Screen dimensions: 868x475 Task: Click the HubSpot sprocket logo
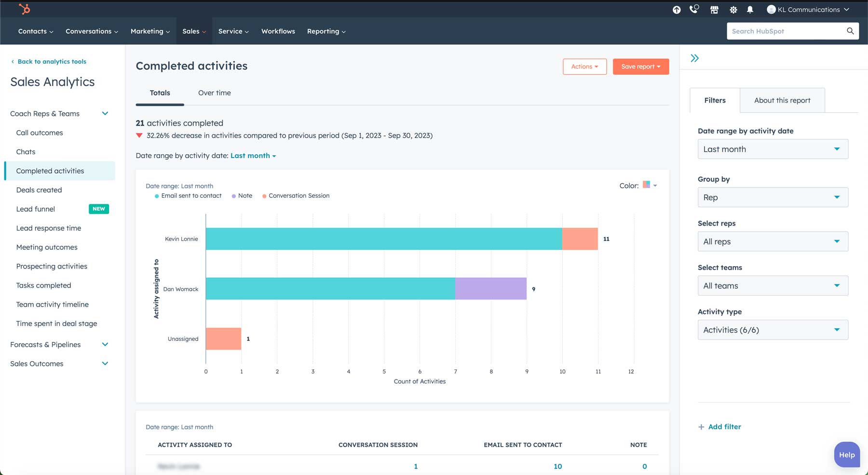[x=24, y=9]
